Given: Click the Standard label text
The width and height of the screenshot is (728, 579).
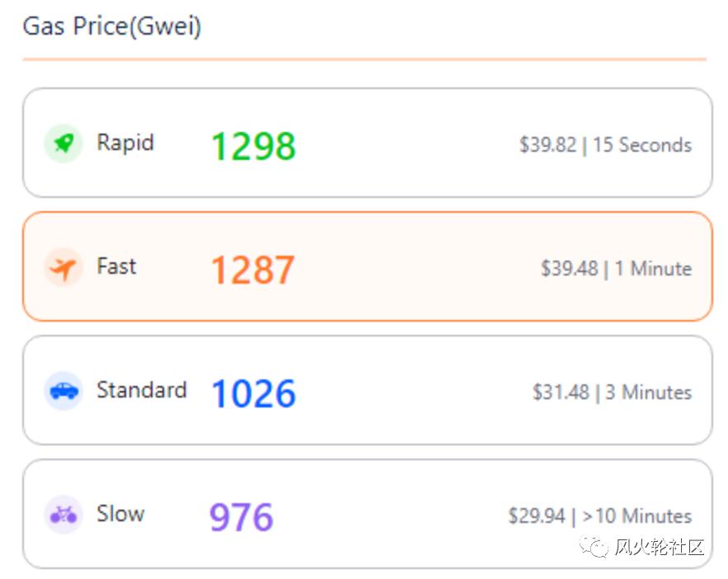Looking at the screenshot, I should pos(141,389).
